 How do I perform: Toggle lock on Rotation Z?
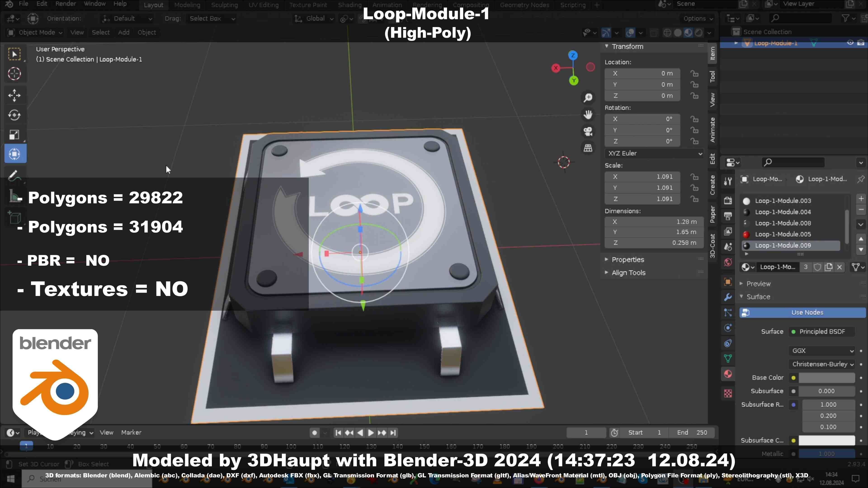click(x=694, y=141)
